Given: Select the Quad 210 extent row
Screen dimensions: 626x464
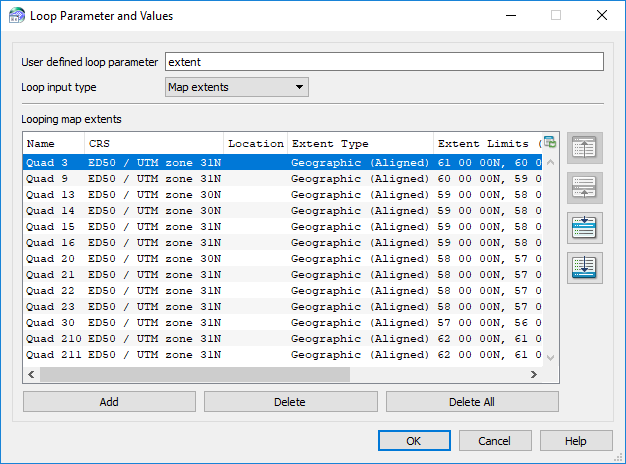Looking at the screenshot, I should coord(150,338).
